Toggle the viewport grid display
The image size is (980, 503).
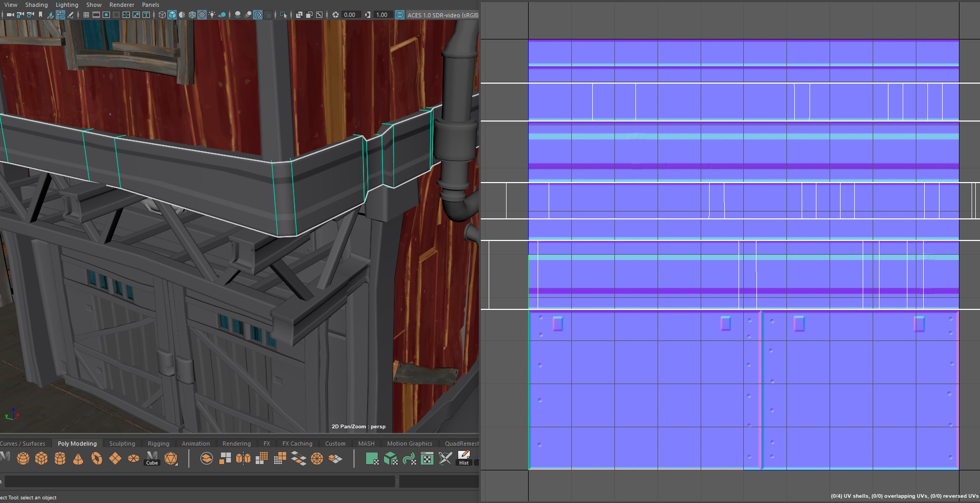86,15
